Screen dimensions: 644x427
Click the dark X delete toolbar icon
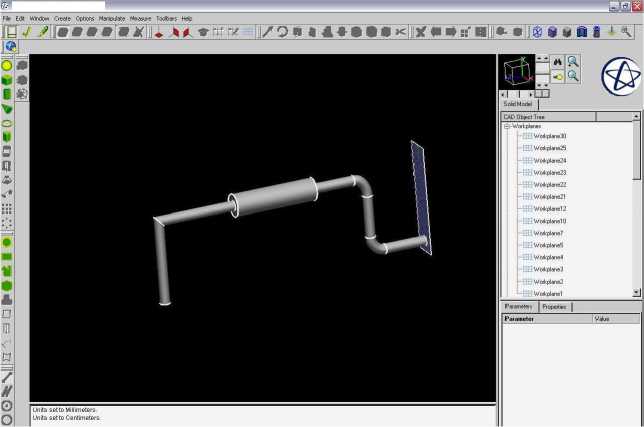420,32
